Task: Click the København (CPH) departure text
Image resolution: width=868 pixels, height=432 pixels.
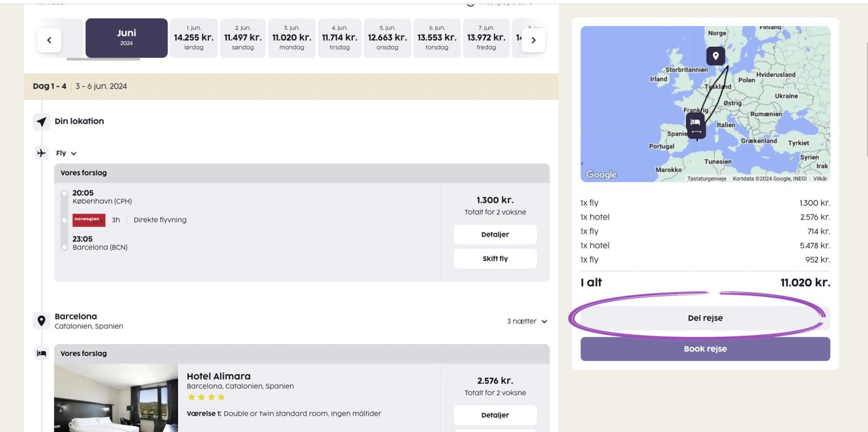Action: coord(102,201)
